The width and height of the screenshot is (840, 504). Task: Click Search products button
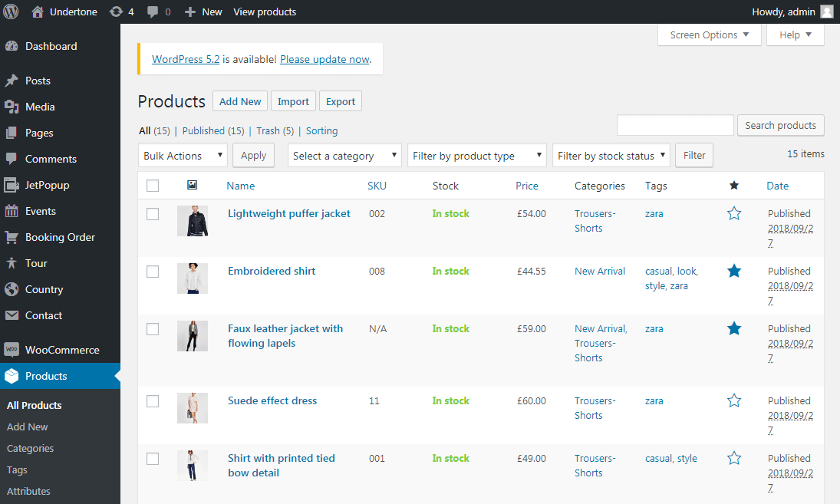coord(780,125)
